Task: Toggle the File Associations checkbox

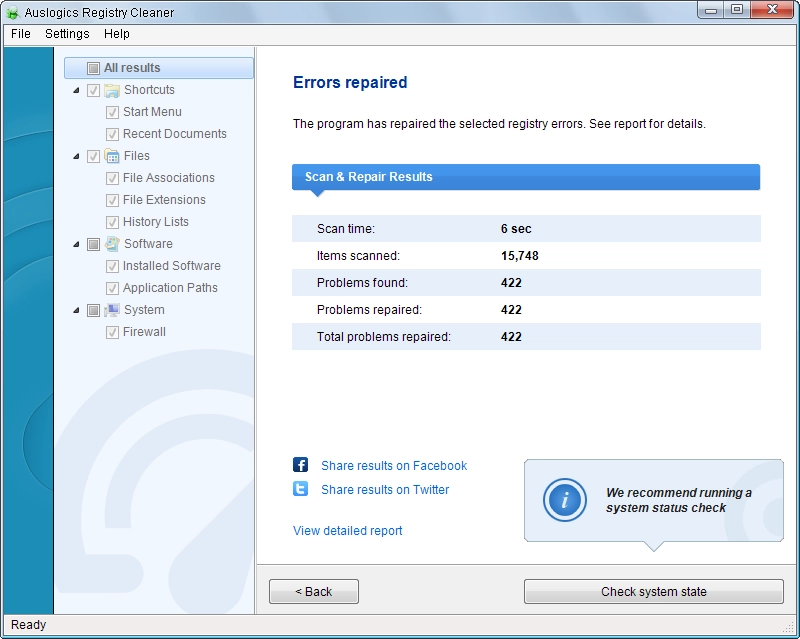Action: point(112,178)
